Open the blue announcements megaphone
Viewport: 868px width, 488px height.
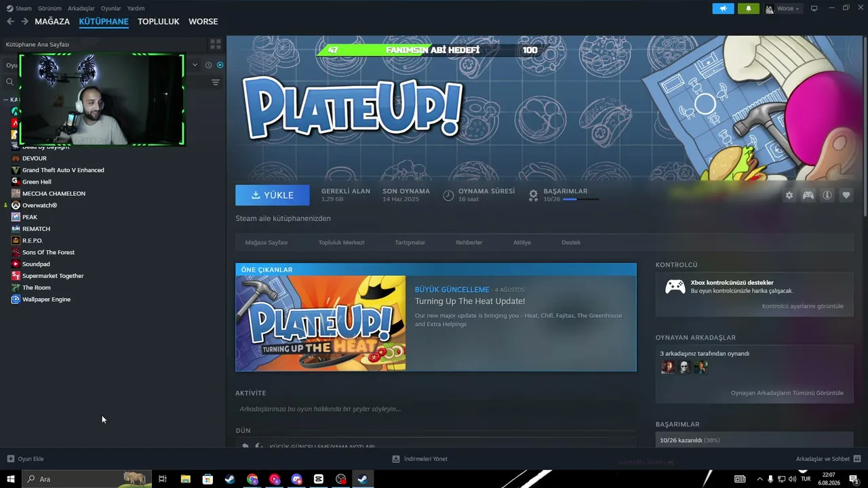pyautogui.click(x=724, y=8)
